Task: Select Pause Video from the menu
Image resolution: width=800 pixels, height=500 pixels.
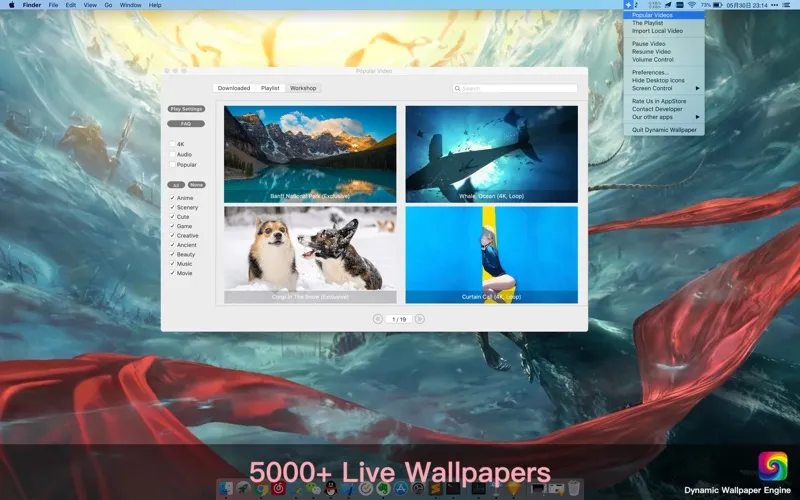Action: [664, 44]
